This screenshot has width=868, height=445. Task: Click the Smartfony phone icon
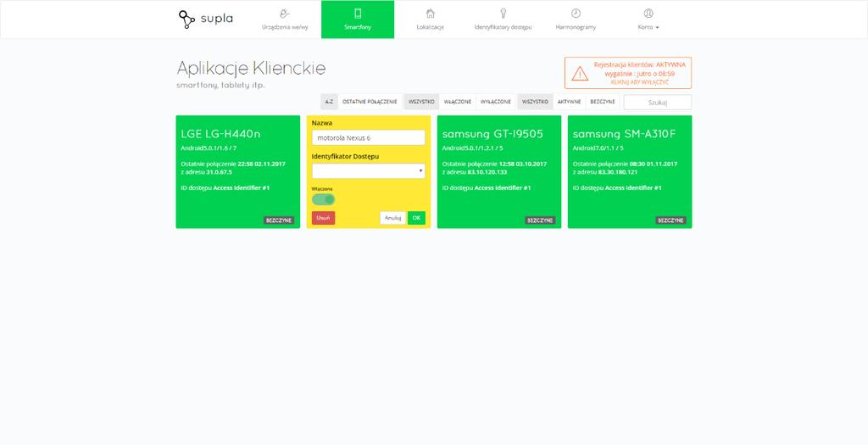point(358,14)
